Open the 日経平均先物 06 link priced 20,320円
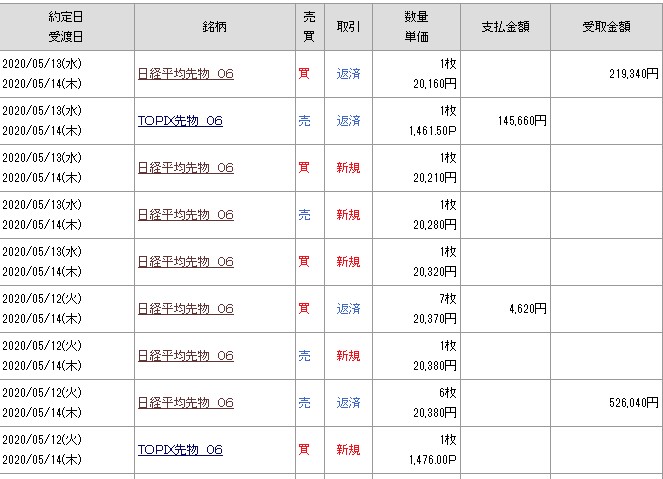 click(185, 261)
